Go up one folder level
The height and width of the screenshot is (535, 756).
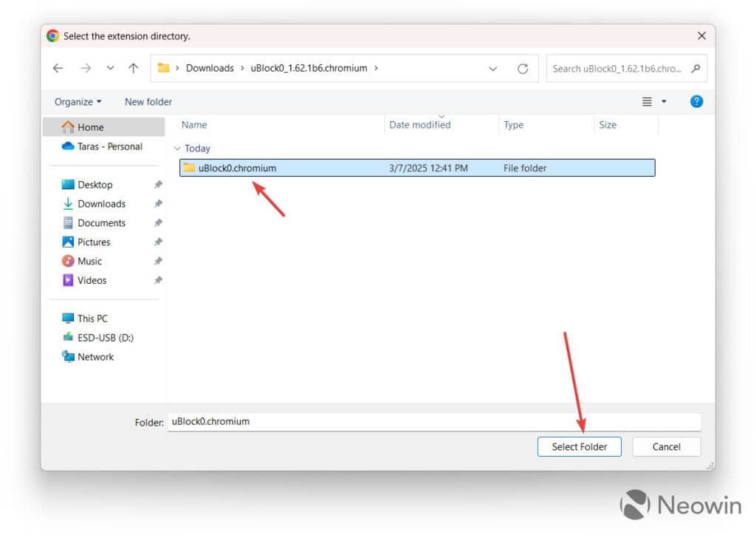[x=134, y=69]
